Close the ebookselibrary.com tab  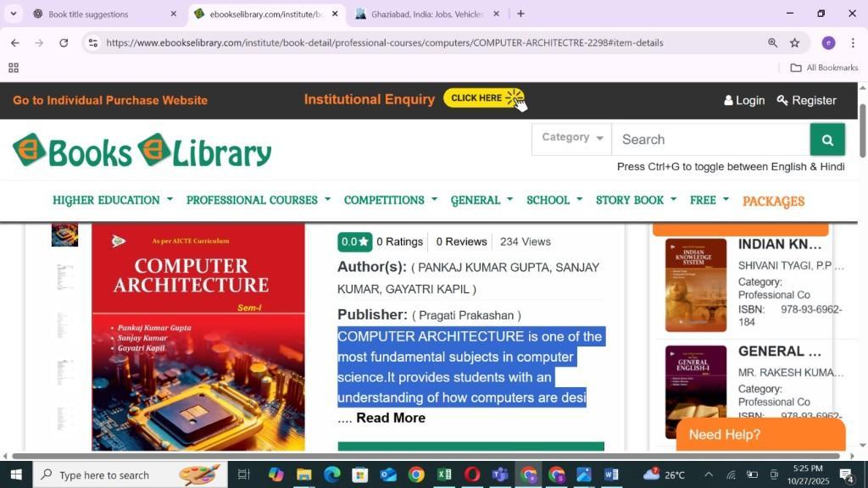click(x=335, y=14)
